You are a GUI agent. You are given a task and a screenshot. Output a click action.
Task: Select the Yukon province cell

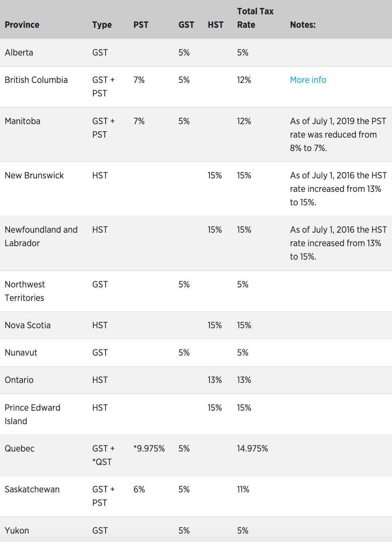[17, 531]
